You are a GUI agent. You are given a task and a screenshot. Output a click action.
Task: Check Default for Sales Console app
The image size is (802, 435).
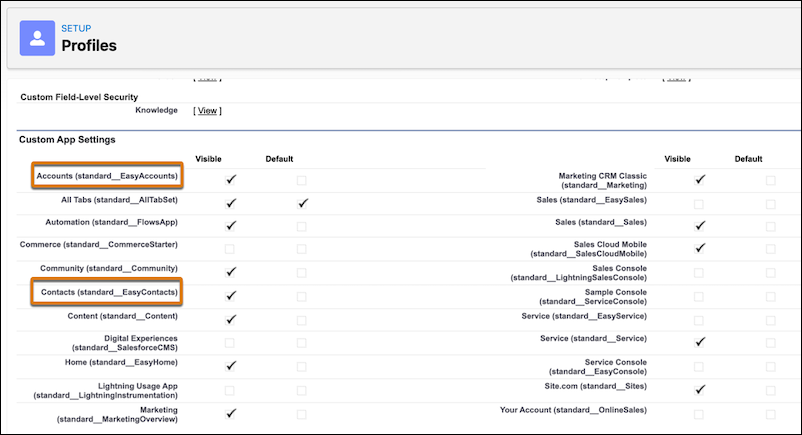click(x=771, y=273)
